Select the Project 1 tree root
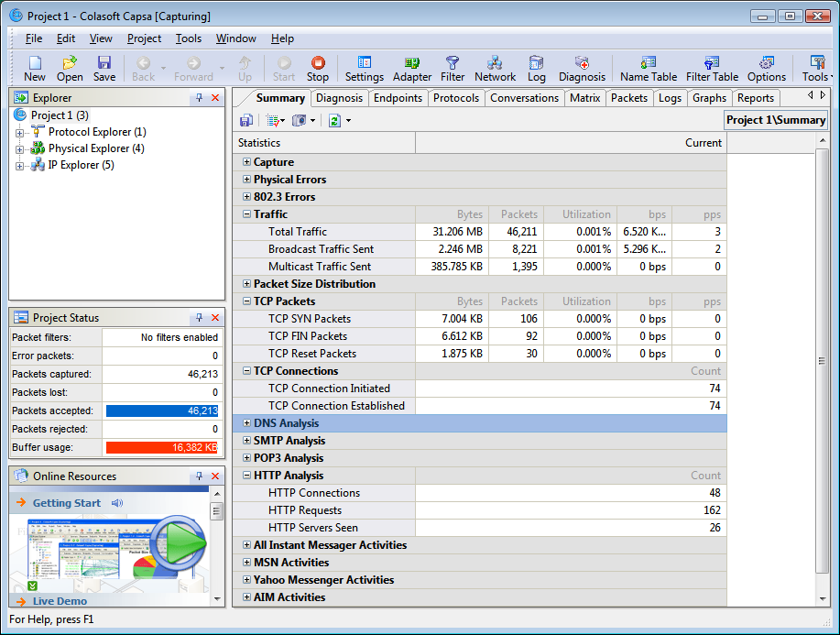Image resolution: width=840 pixels, height=635 pixels. 59,115
